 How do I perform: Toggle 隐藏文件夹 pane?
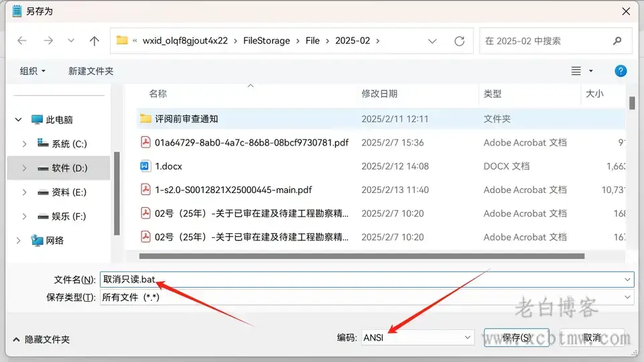[41, 339]
